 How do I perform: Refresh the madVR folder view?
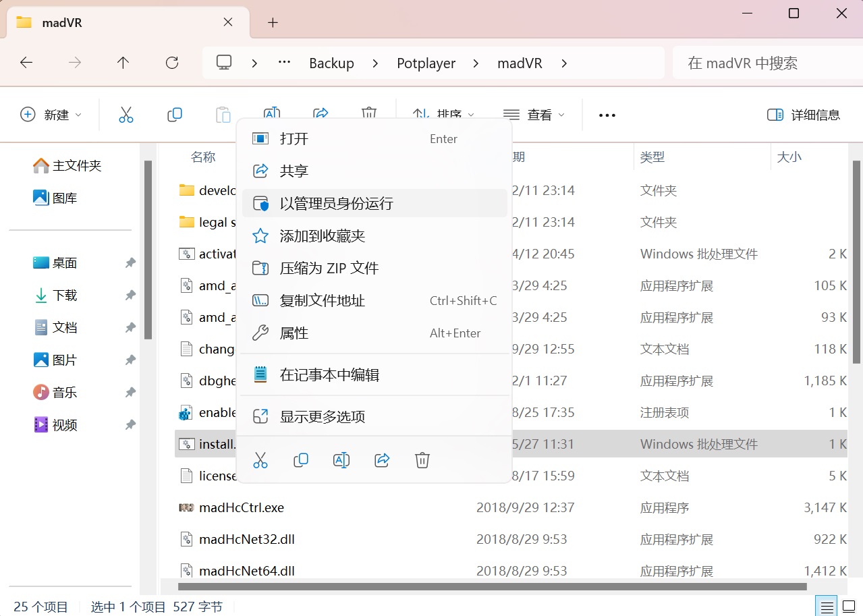coord(172,63)
